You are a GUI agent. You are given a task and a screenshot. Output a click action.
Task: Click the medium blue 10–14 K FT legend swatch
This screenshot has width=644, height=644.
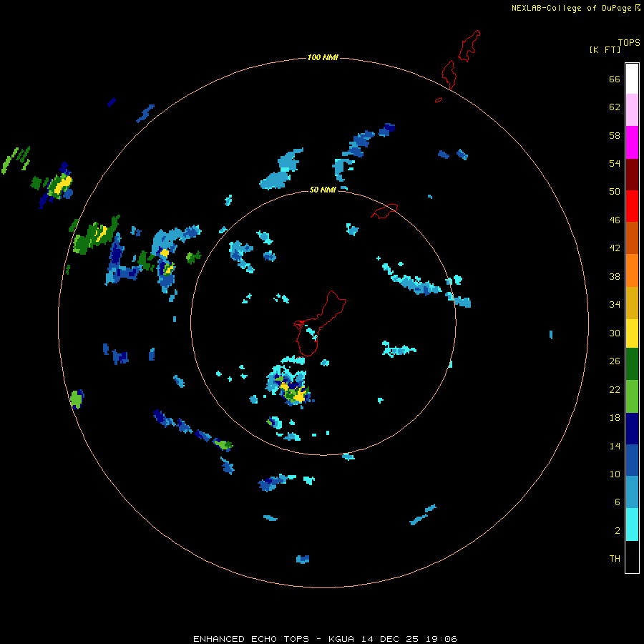click(632, 460)
